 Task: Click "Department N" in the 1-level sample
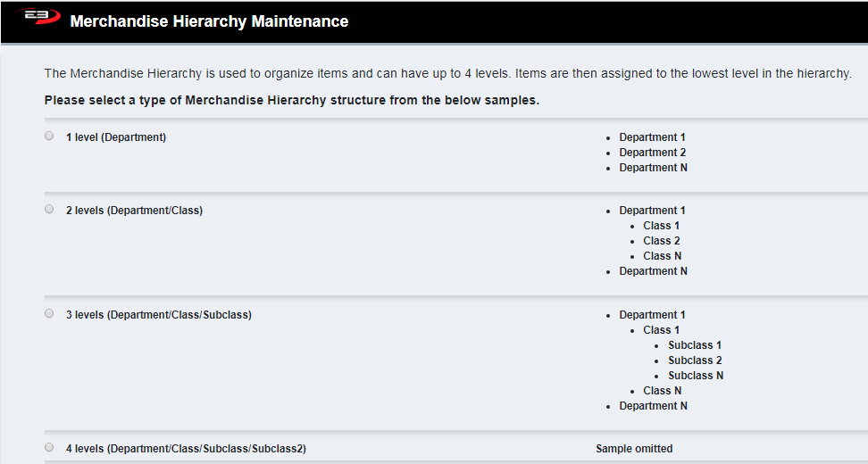(653, 168)
